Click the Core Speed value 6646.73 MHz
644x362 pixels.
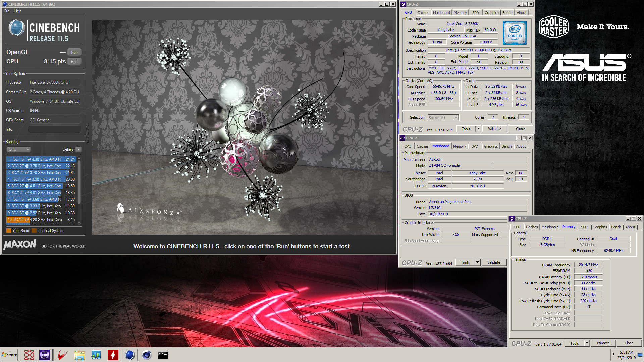(443, 87)
